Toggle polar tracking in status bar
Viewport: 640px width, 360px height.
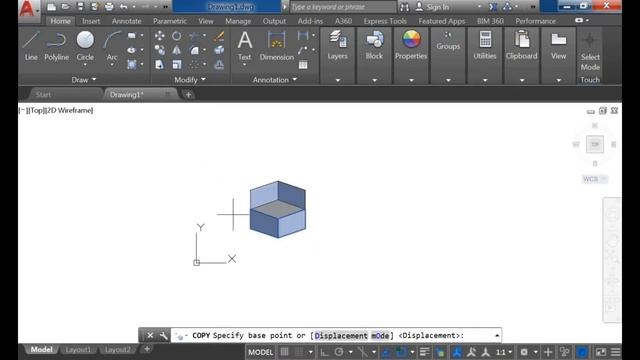339,352
